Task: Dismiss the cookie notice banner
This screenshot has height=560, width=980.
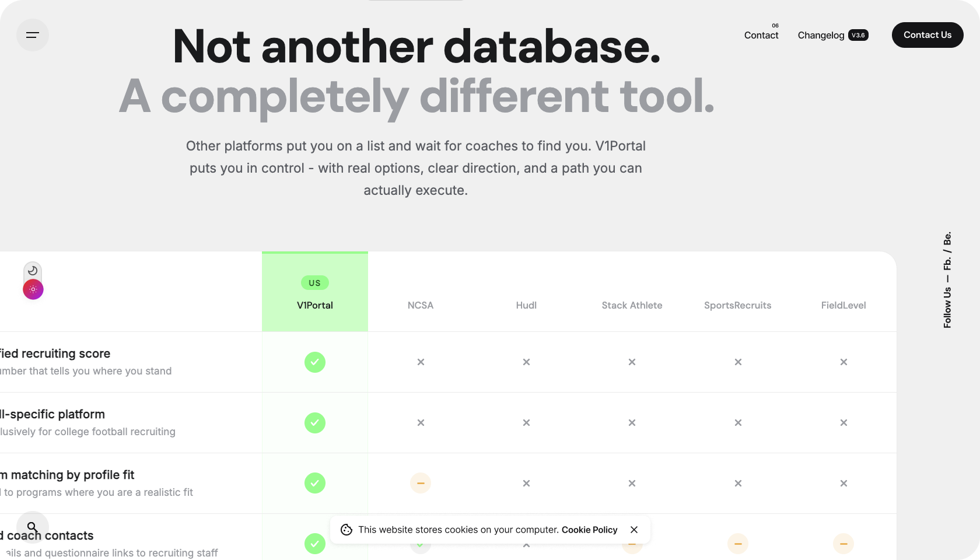Action: click(x=634, y=530)
